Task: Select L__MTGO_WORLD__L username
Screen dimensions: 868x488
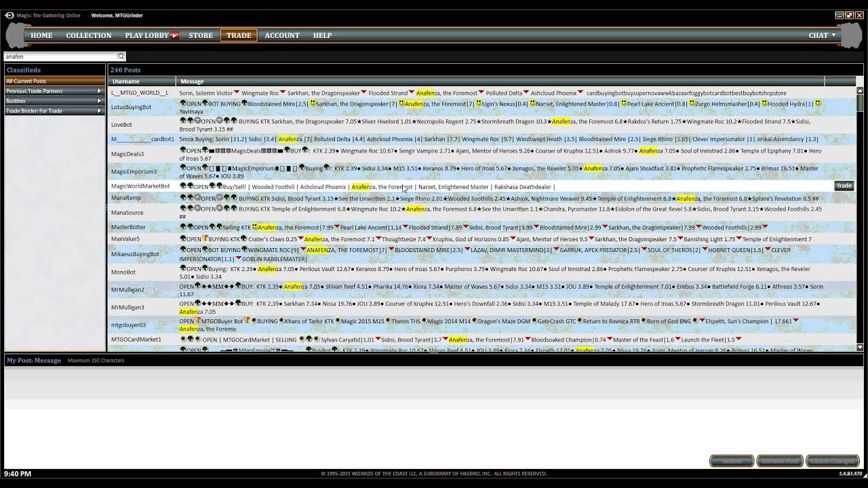Action: coord(140,93)
